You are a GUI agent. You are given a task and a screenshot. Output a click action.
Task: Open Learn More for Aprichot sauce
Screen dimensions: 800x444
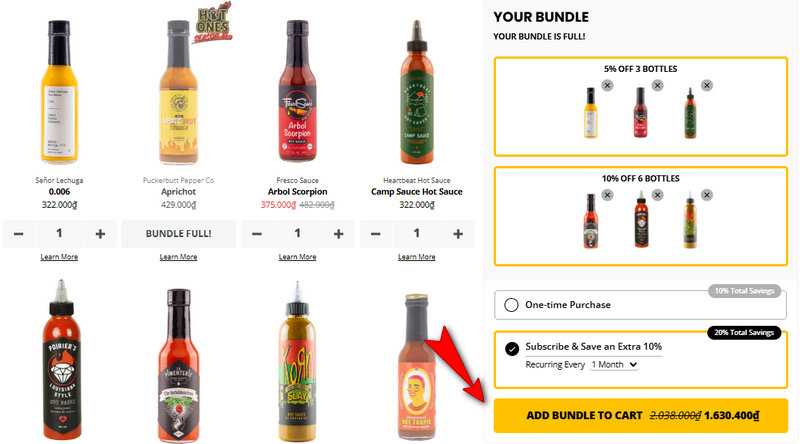[x=178, y=257]
